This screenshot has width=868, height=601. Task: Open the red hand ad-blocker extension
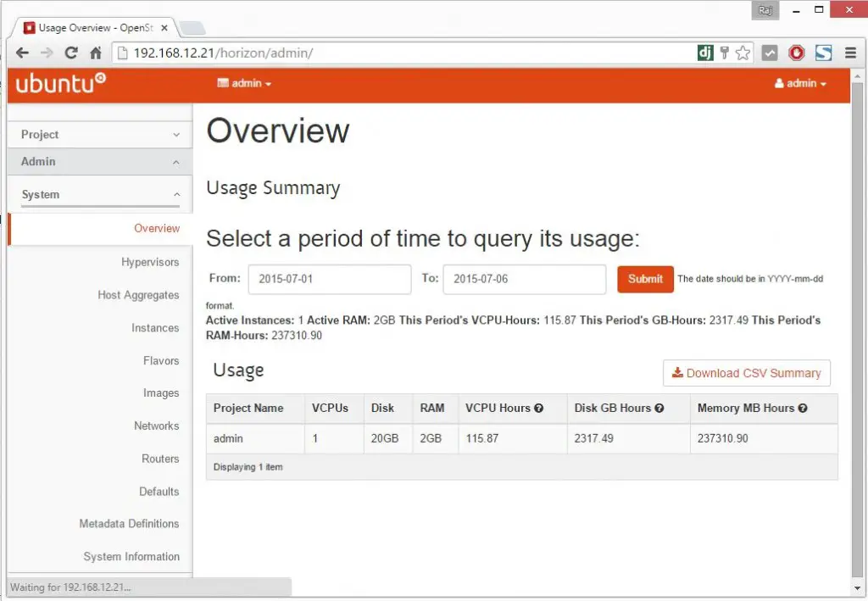(x=796, y=53)
